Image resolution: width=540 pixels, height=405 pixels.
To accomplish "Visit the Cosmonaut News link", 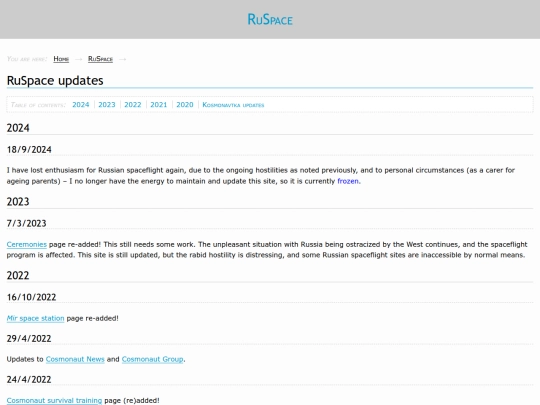I will (75, 359).
